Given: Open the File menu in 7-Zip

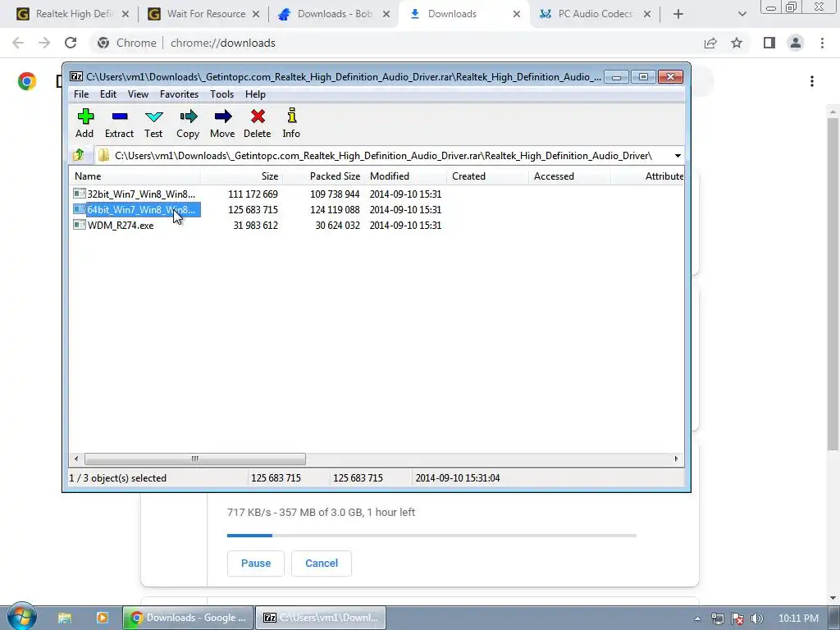Looking at the screenshot, I should (x=81, y=94).
